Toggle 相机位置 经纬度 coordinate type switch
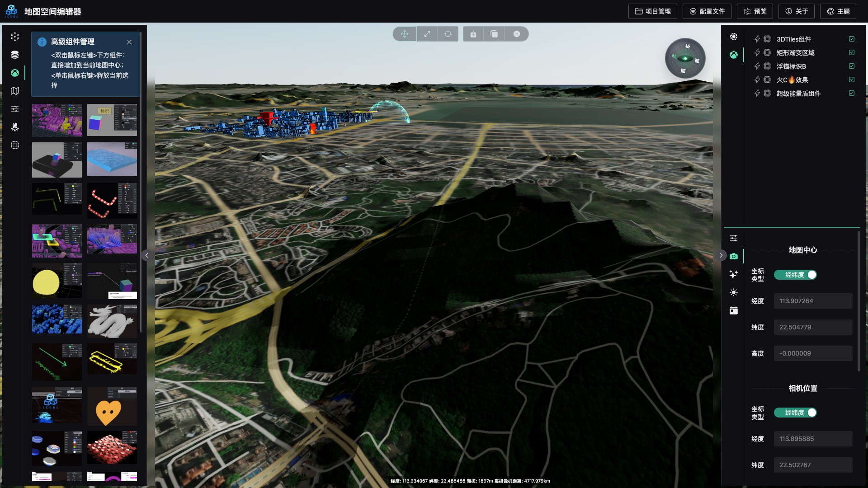The image size is (868, 488). pyautogui.click(x=795, y=413)
